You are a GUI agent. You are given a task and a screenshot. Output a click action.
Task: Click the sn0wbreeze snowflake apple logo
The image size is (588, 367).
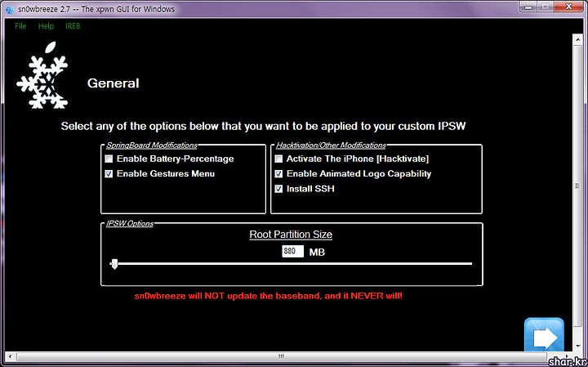pyautogui.click(x=42, y=75)
